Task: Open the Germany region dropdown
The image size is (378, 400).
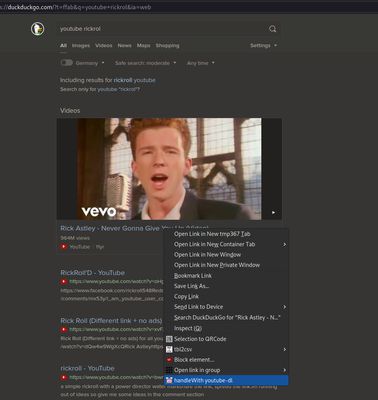Action: [x=90, y=63]
